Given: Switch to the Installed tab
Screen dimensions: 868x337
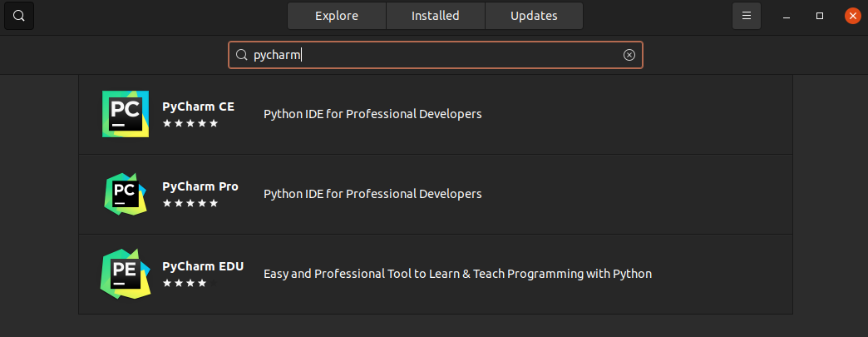Looking at the screenshot, I should pos(435,16).
